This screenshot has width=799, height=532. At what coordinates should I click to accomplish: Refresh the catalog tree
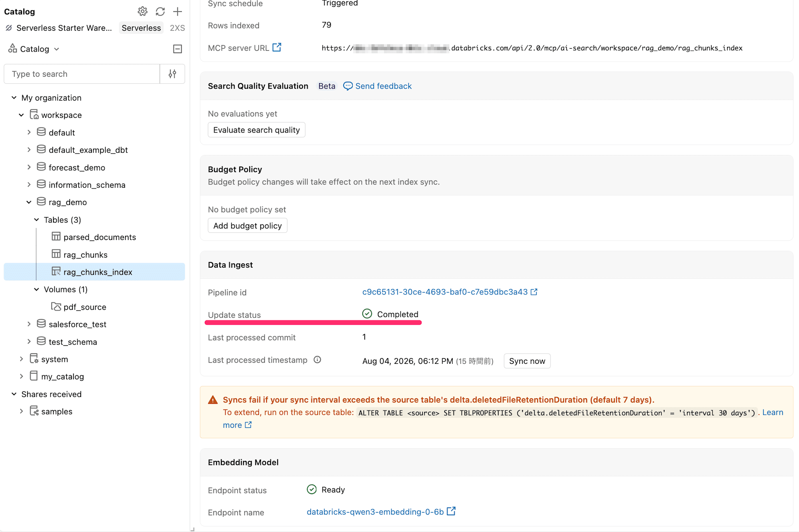tap(160, 12)
